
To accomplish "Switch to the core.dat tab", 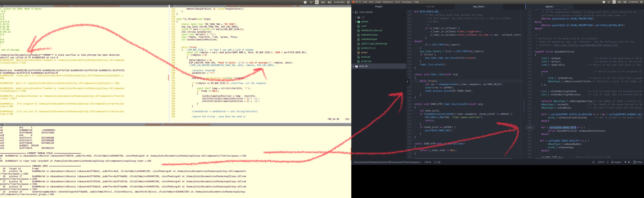I will [430, 6].
